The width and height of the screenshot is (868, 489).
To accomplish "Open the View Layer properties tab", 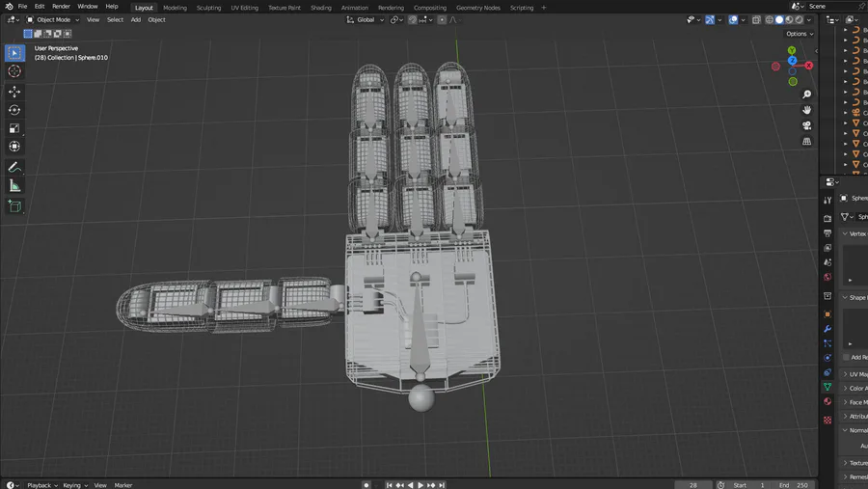I will 827,248.
